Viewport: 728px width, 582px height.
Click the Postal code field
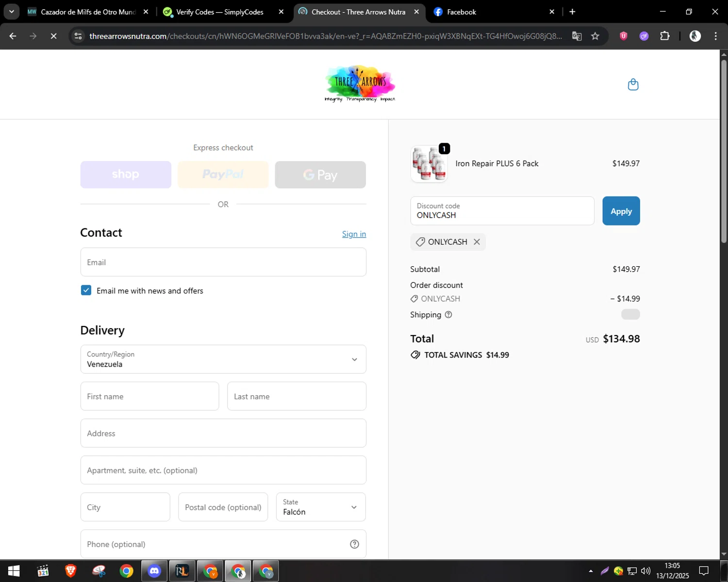tap(223, 507)
